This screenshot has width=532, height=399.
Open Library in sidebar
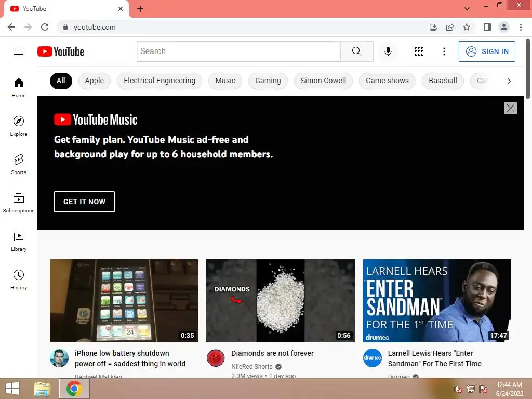19,241
